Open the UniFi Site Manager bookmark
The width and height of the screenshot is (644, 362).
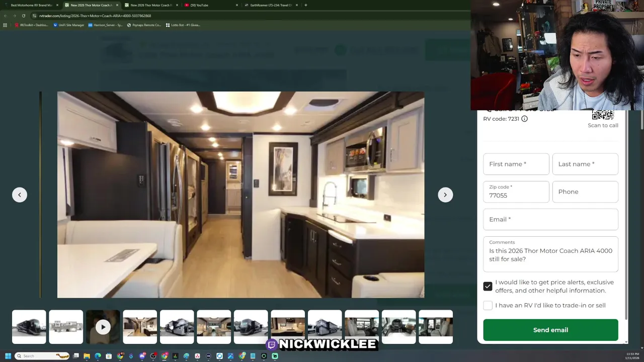(x=69, y=25)
